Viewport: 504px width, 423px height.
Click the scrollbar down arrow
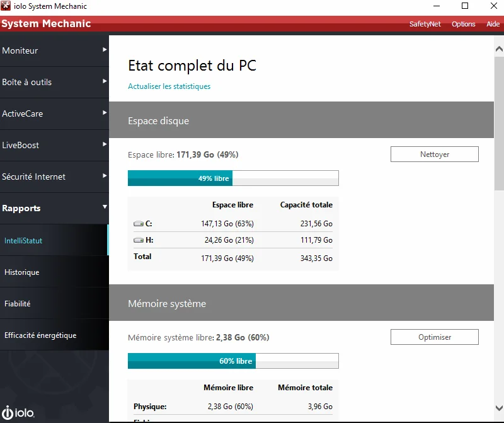point(499,409)
